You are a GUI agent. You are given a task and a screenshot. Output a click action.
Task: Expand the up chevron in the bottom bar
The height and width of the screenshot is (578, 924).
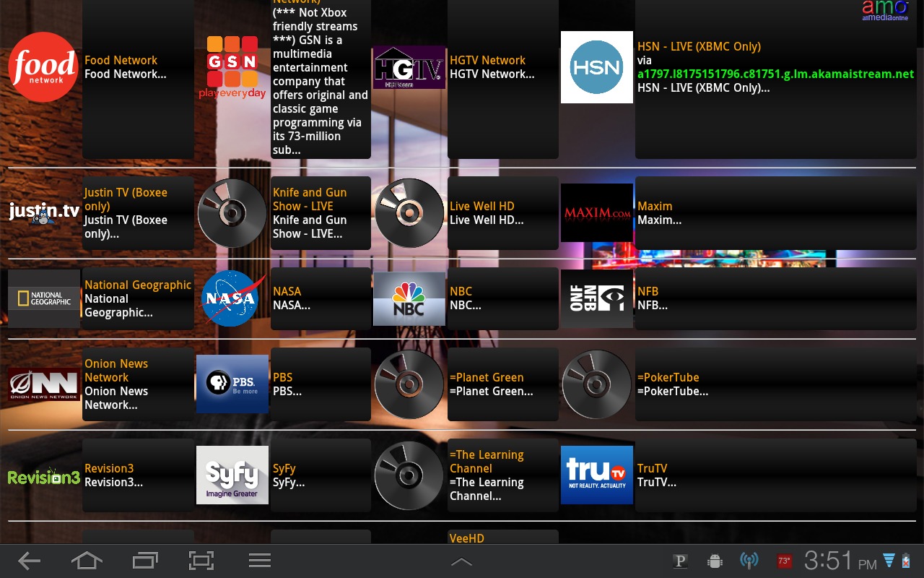pyautogui.click(x=461, y=561)
